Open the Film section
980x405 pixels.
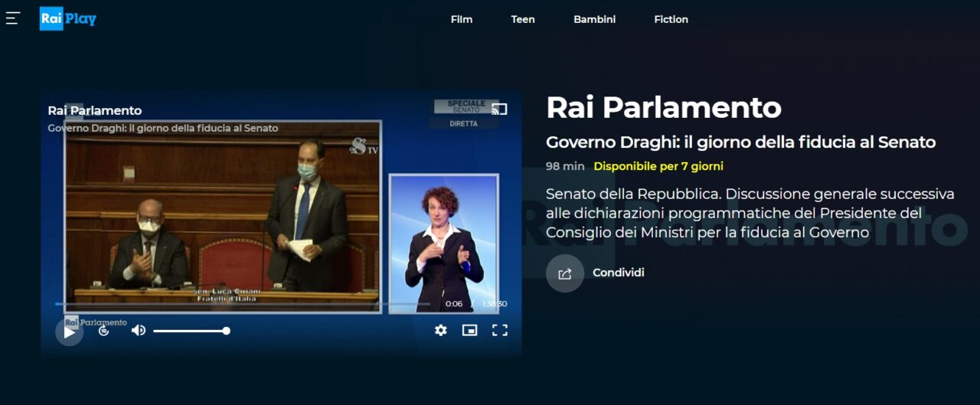pos(462,19)
